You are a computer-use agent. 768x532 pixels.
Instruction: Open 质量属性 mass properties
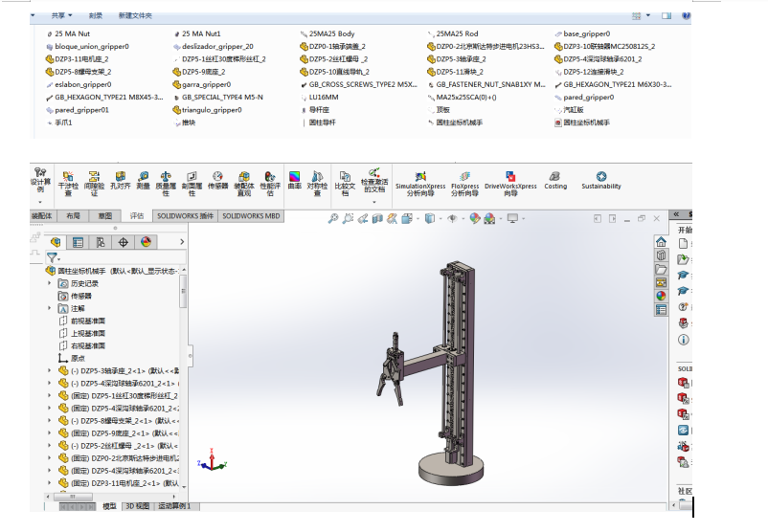(x=167, y=183)
